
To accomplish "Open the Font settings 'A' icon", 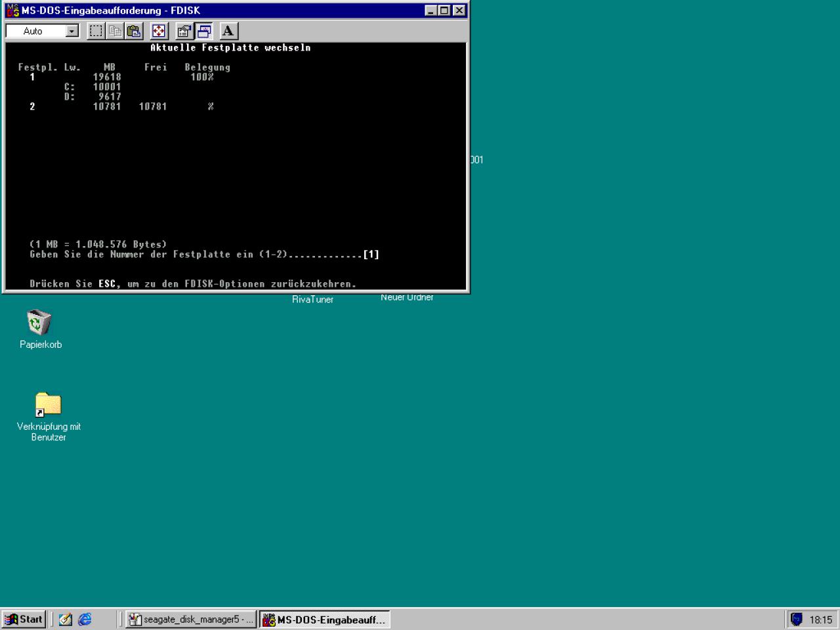I will (x=228, y=31).
